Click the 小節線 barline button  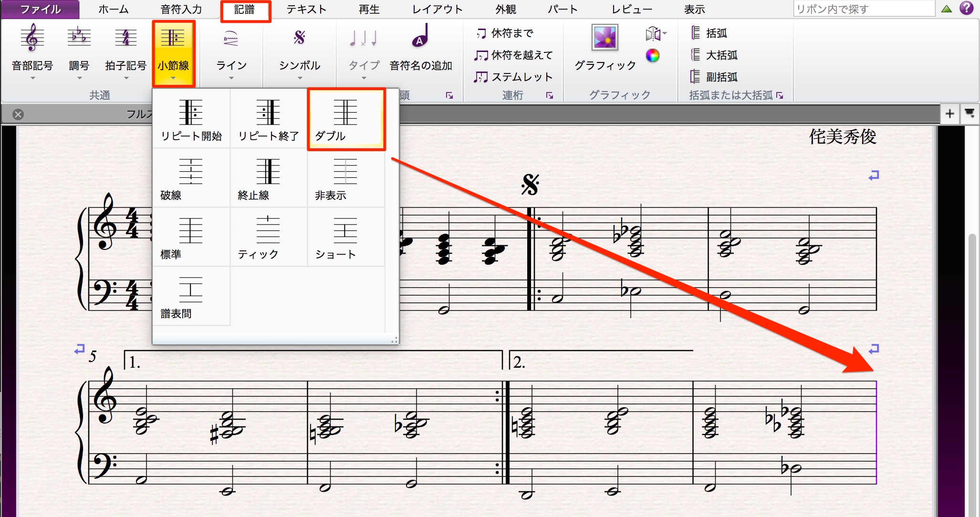[x=174, y=53]
